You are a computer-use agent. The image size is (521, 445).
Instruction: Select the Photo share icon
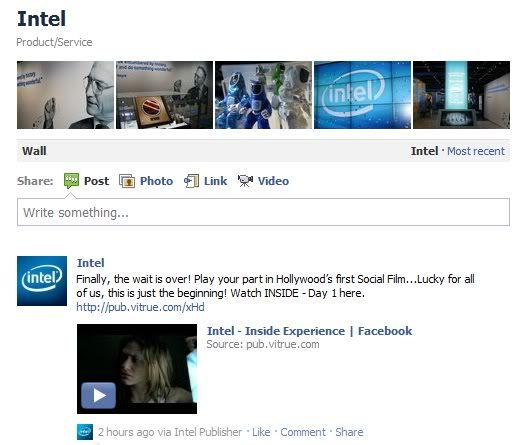(127, 181)
